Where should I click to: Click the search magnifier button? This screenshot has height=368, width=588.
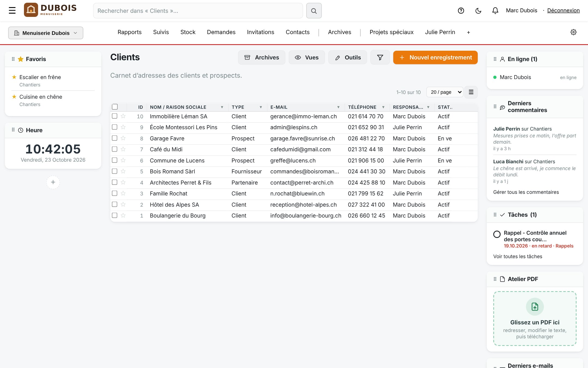pyautogui.click(x=314, y=11)
